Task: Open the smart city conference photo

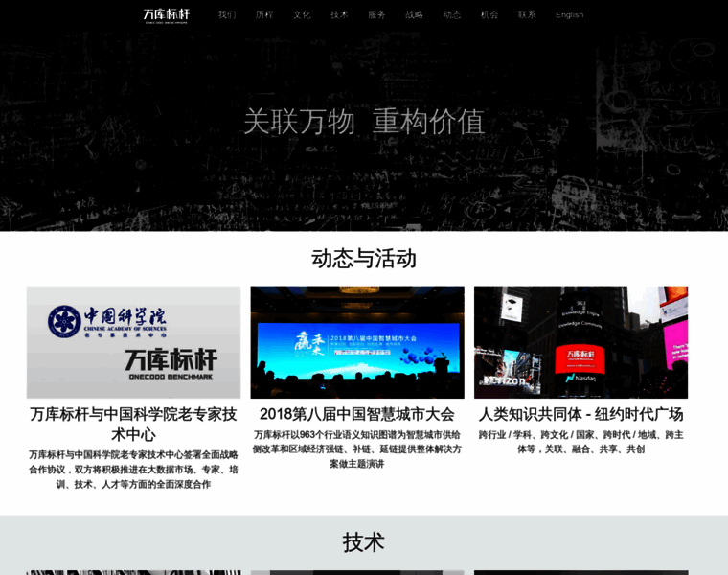Action: [x=357, y=342]
